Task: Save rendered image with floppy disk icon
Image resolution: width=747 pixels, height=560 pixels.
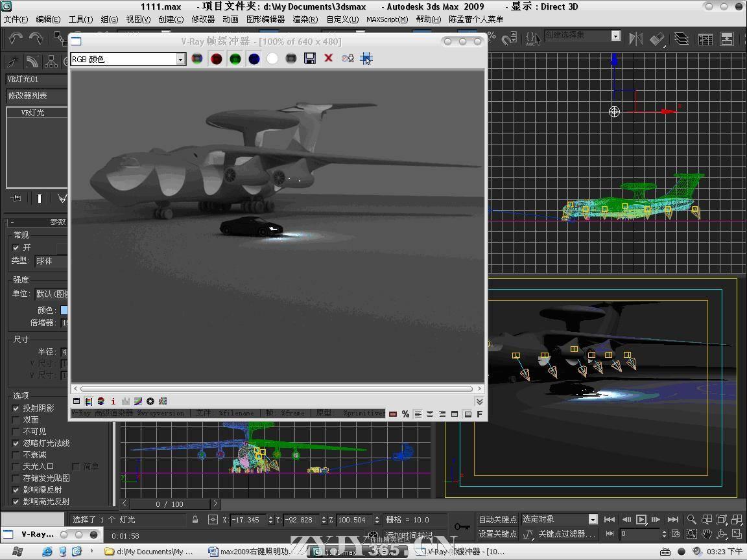Action: [x=310, y=58]
